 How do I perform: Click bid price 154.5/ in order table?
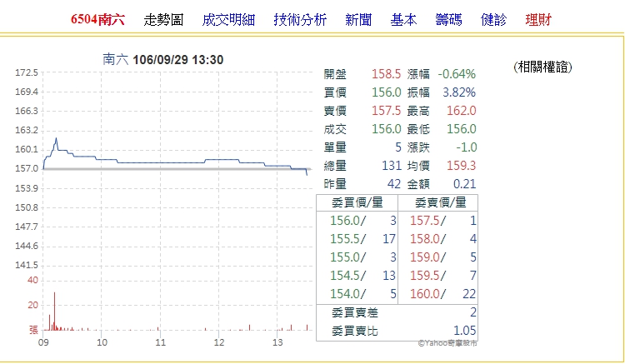tap(347, 276)
